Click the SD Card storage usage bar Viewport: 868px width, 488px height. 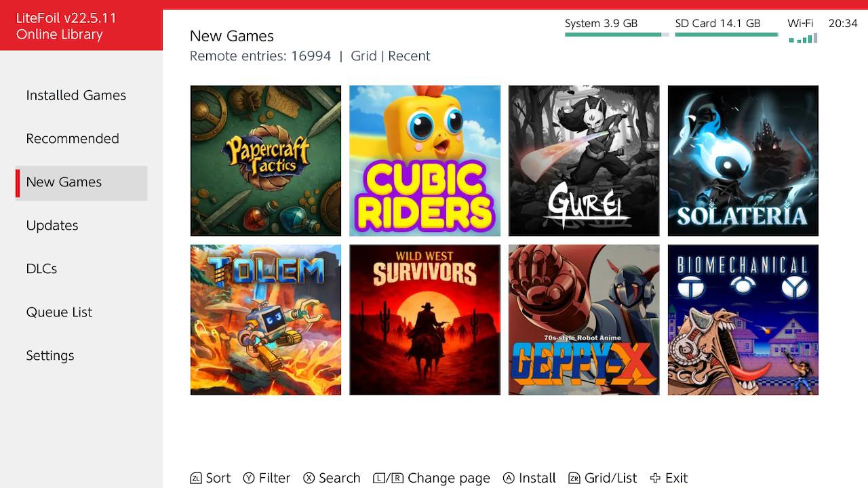pyautogui.click(x=727, y=35)
